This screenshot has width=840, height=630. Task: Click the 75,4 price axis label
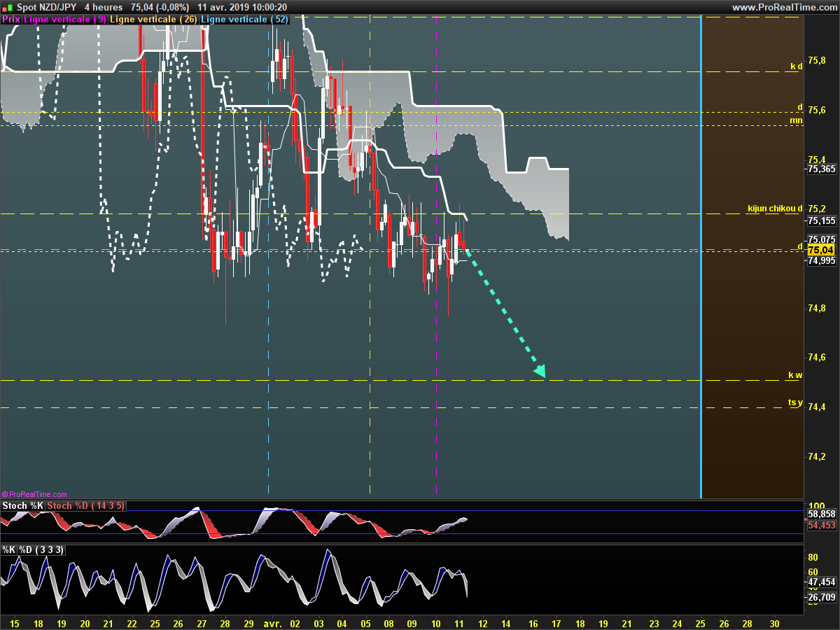pyautogui.click(x=816, y=160)
